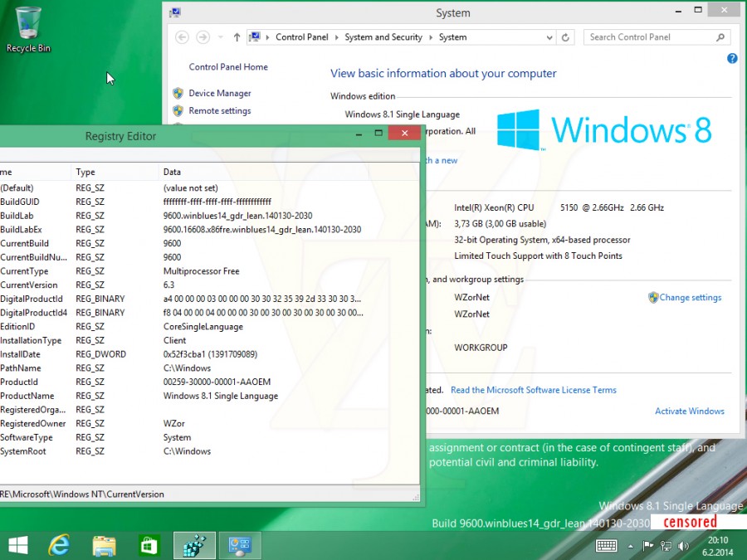Select the ProductName registry value
Viewport: 747px width, 560px height.
(210, 396)
